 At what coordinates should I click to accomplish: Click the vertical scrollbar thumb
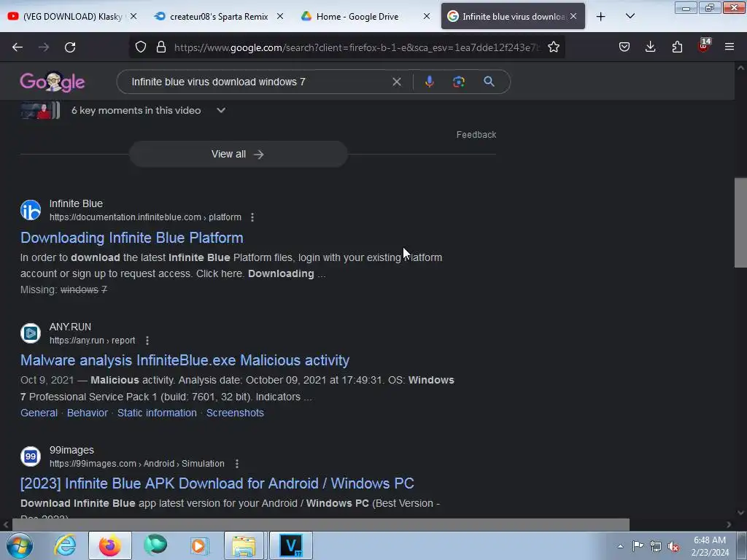pos(740,222)
